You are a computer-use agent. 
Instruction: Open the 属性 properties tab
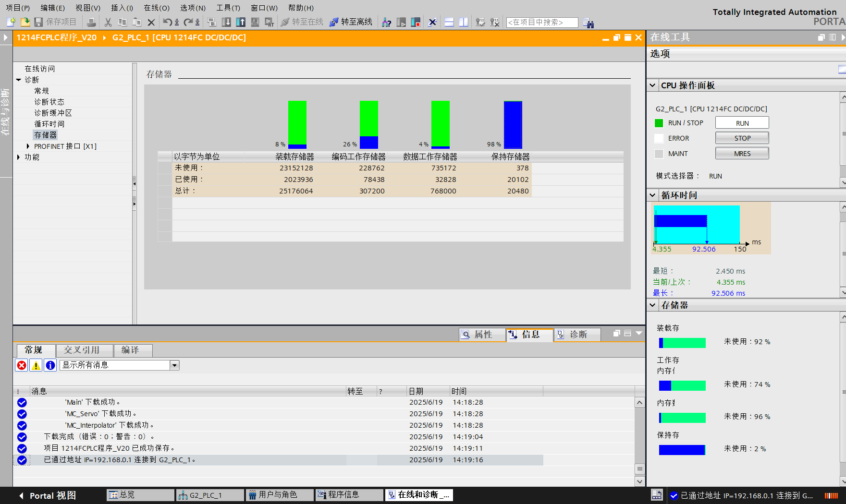coord(482,334)
